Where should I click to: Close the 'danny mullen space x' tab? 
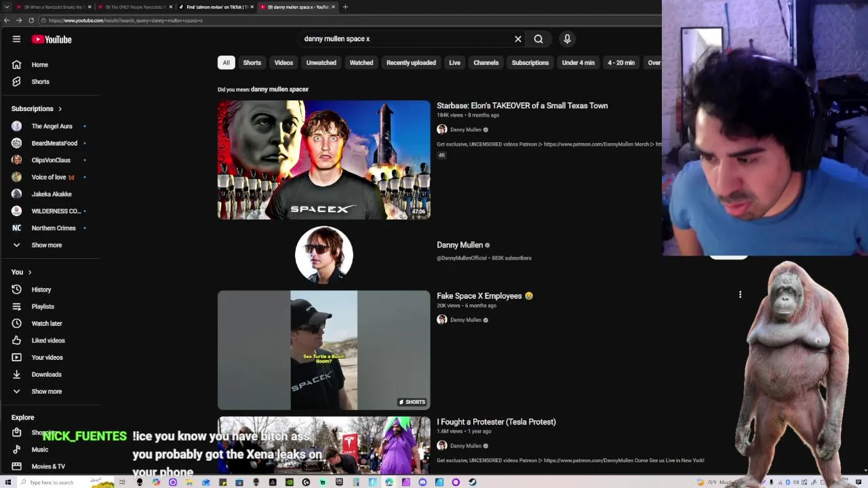334,7
